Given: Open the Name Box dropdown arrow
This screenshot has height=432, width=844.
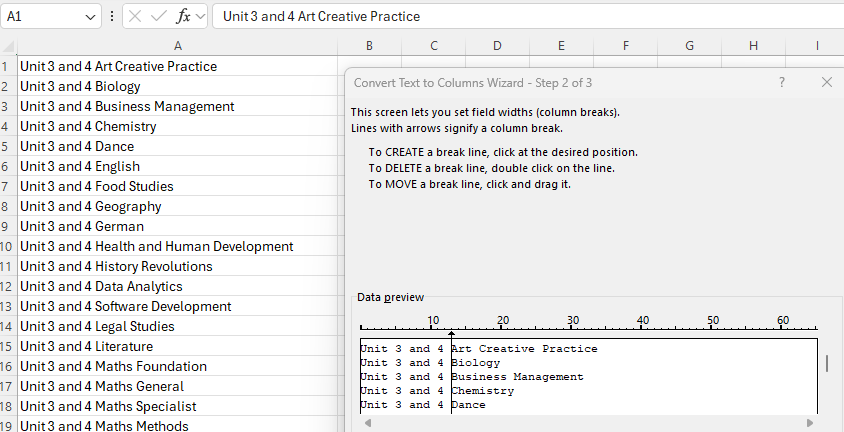Looking at the screenshot, I should pos(92,17).
